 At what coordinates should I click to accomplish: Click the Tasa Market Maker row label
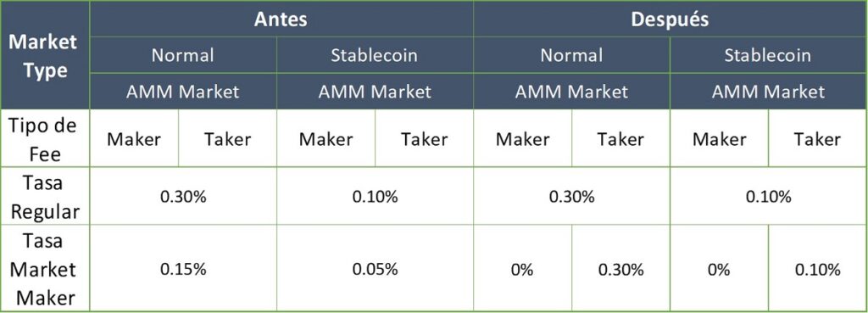(x=45, y=268)
